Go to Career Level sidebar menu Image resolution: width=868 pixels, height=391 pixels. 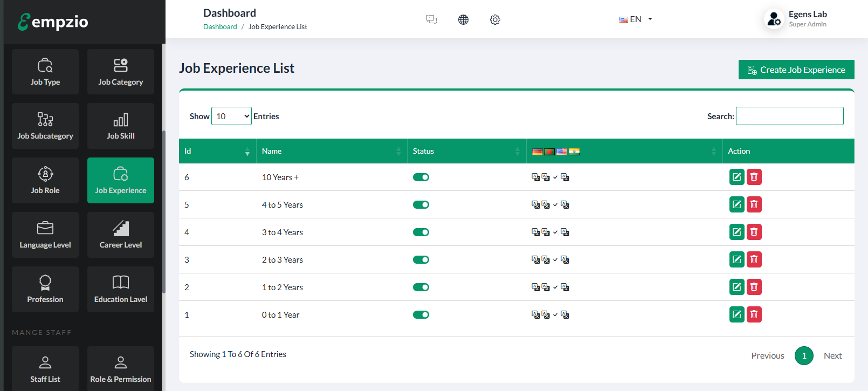(x=121, y=235)
